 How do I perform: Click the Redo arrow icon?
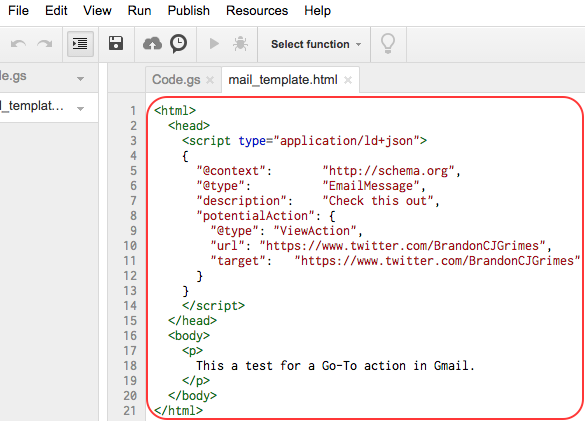pyautogui.click(x=45, y=44)
